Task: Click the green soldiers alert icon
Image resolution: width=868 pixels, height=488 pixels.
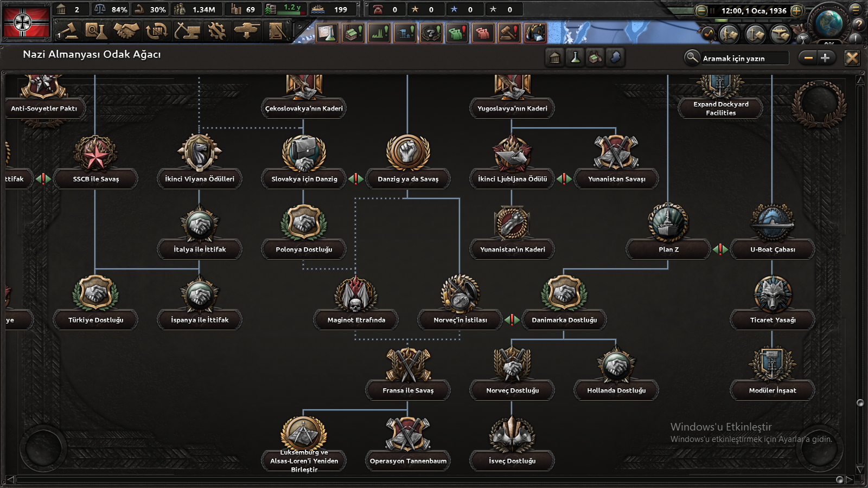Action: pyautogui.click(x=457, y=33)
